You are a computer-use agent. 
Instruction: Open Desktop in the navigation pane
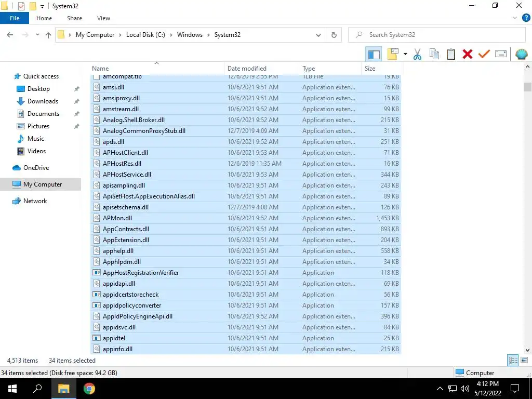38,89
